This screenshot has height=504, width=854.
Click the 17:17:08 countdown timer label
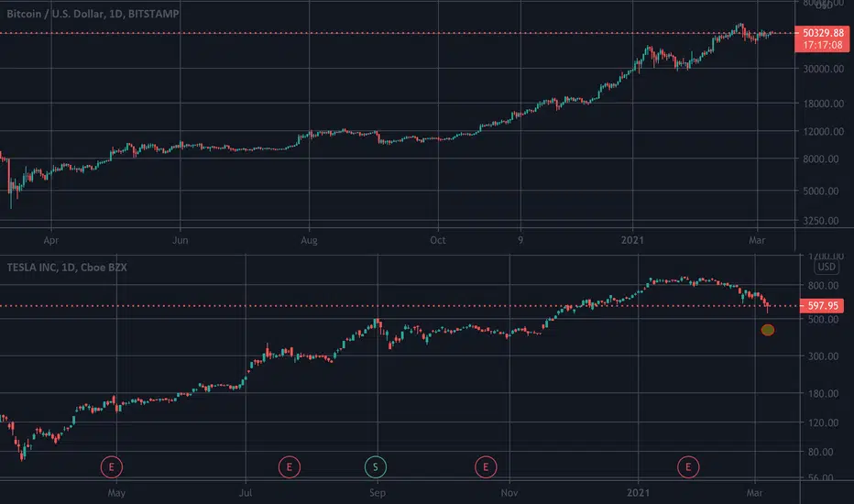[823, 45]
